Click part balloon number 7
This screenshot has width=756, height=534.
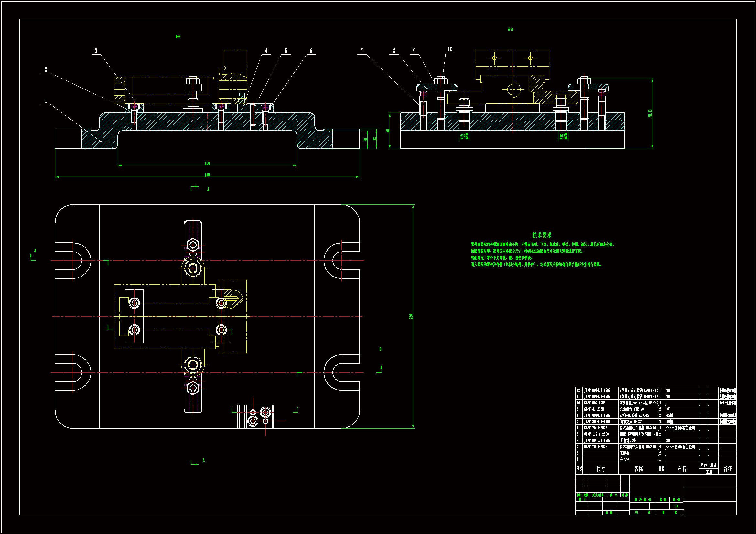(362, 51)
